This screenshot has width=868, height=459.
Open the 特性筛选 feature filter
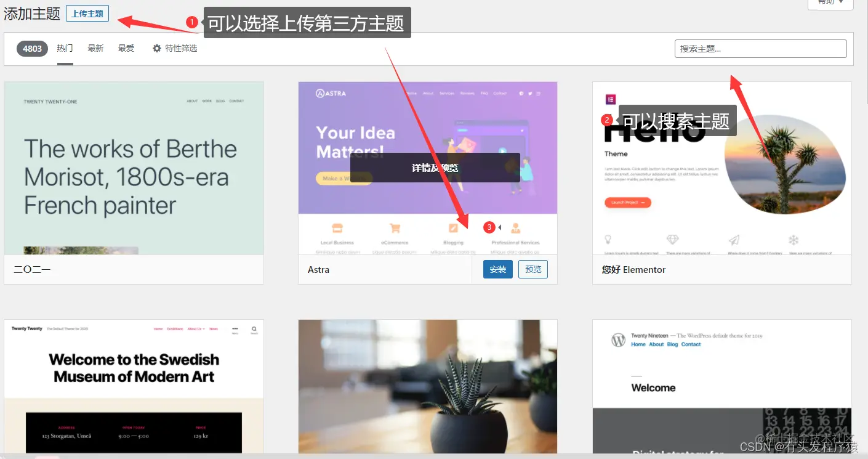point(175,48)
